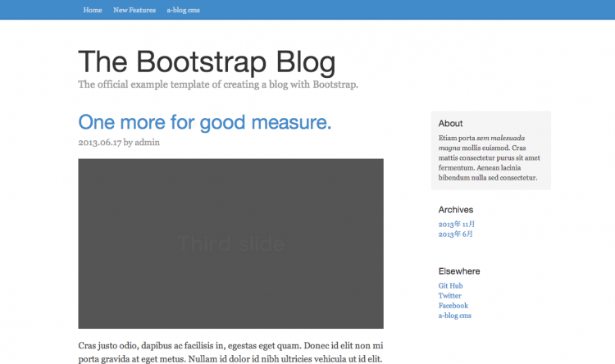Click the Archives sidebar heading
The height and width of the screenshot is (364, 615).
pyautogui.click(x=455, y=210)
